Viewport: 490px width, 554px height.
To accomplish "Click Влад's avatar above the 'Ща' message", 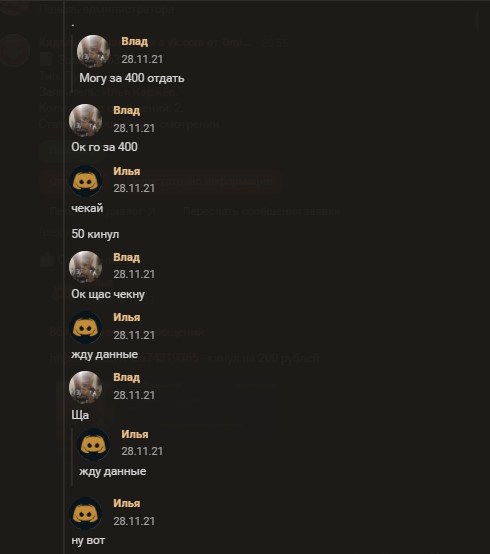I will [x=85, y=387].
